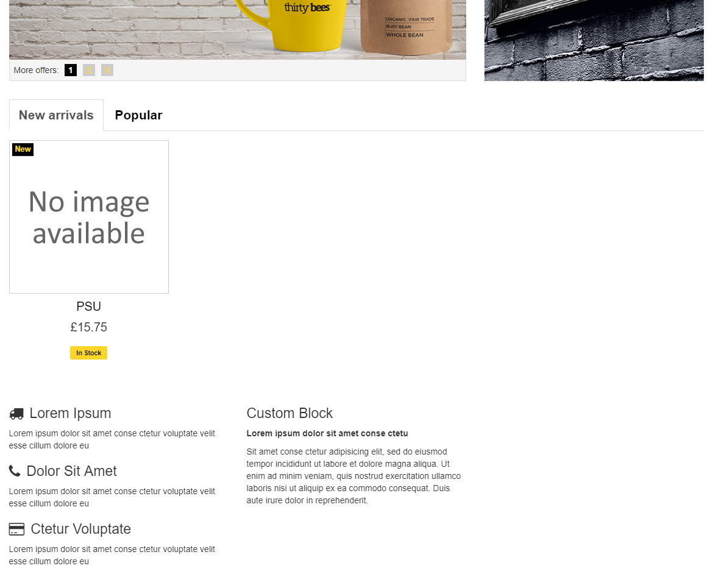
Task: Select the Dolor Sit Amet heading
Action: pyautogui.click(x=71, y=471)
